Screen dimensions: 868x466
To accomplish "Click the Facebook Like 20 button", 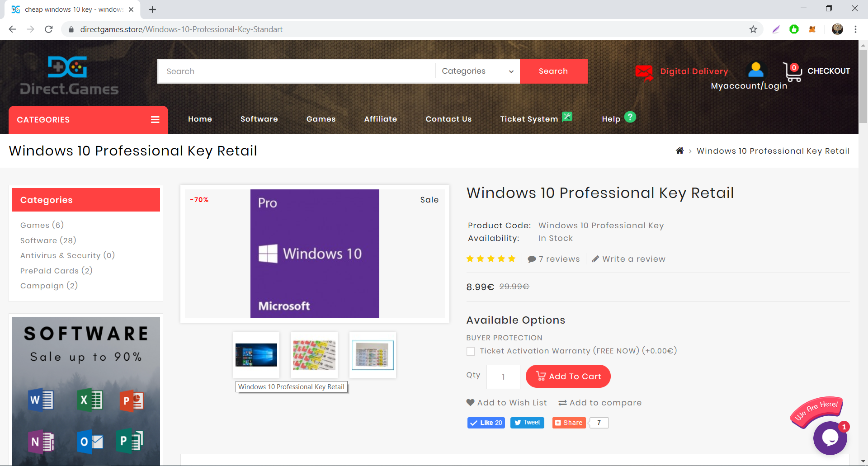I will pos(486,423).
